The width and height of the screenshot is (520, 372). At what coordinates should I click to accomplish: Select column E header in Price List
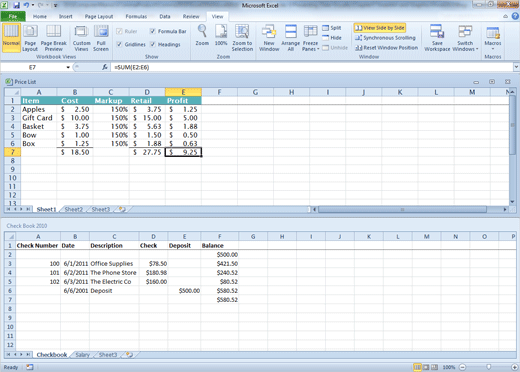183,92
